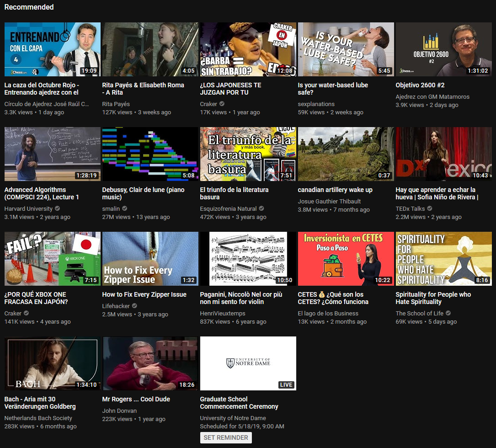Open title 'Is your water-based lube safe?'
The height and width of the screenshot is (448, 496).
(333, 89)
